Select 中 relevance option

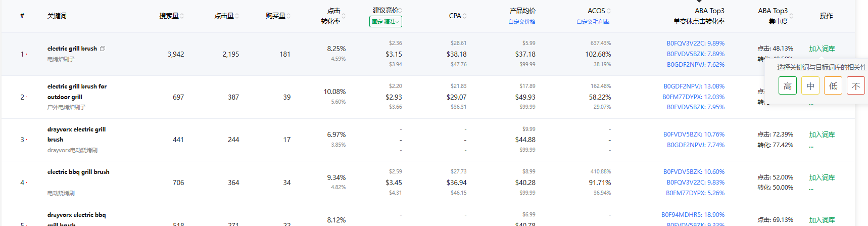pyautogui.click(x=810, y=86)
